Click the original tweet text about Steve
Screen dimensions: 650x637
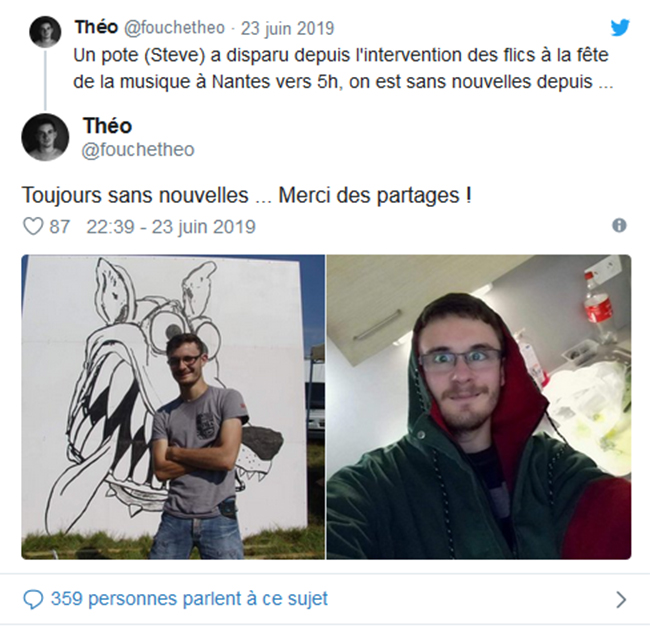(x=343, y=68)
